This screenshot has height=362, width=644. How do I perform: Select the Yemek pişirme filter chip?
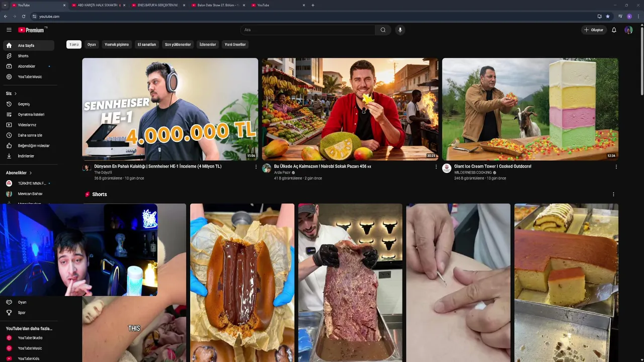[x=117, y=44]
